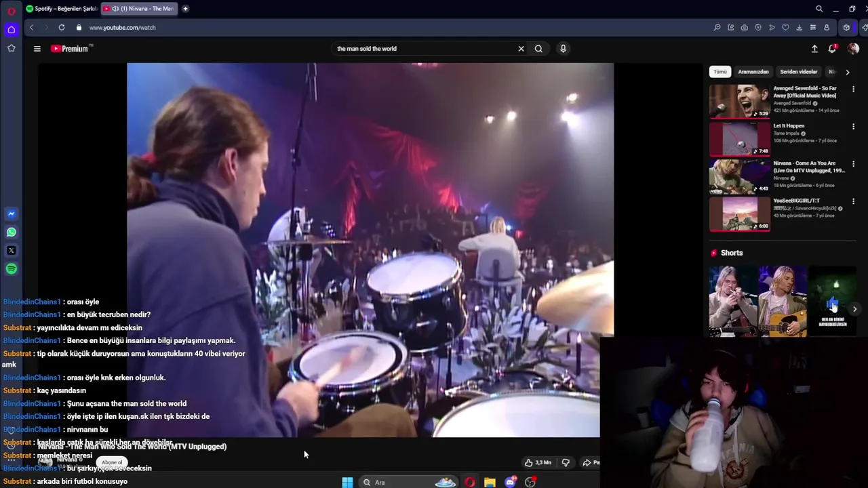Share the video

591,463
